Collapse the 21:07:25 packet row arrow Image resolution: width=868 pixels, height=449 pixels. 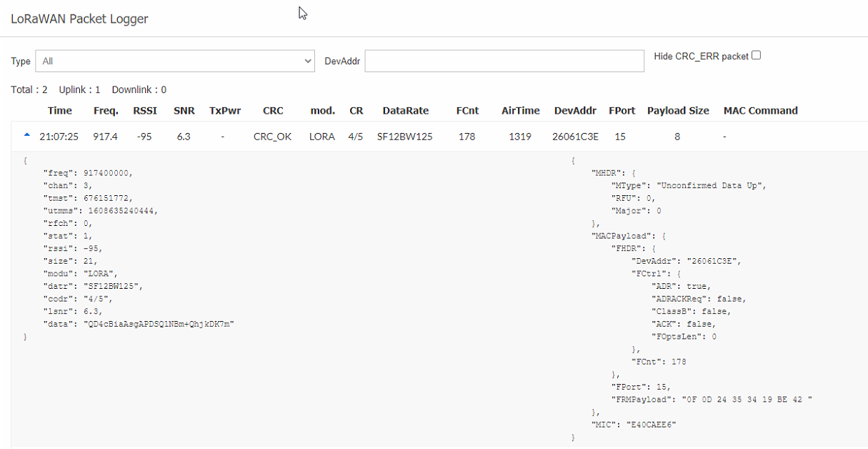click(27, 135)
